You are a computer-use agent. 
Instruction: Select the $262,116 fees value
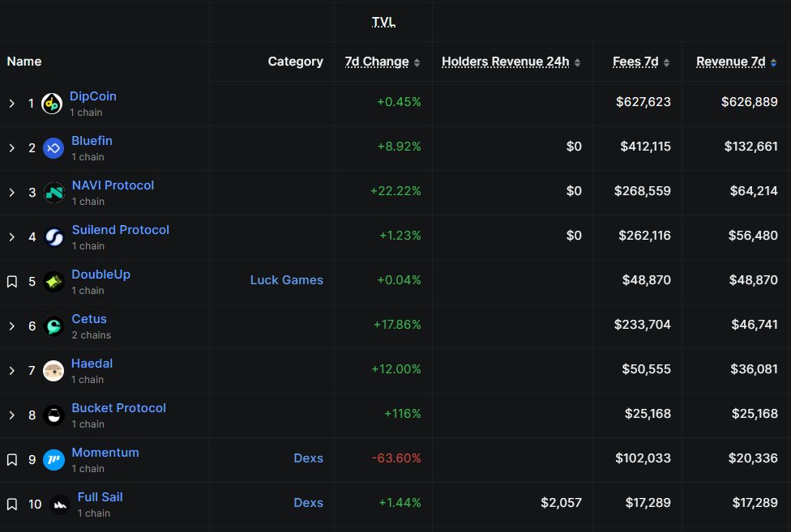pos(644,236)
